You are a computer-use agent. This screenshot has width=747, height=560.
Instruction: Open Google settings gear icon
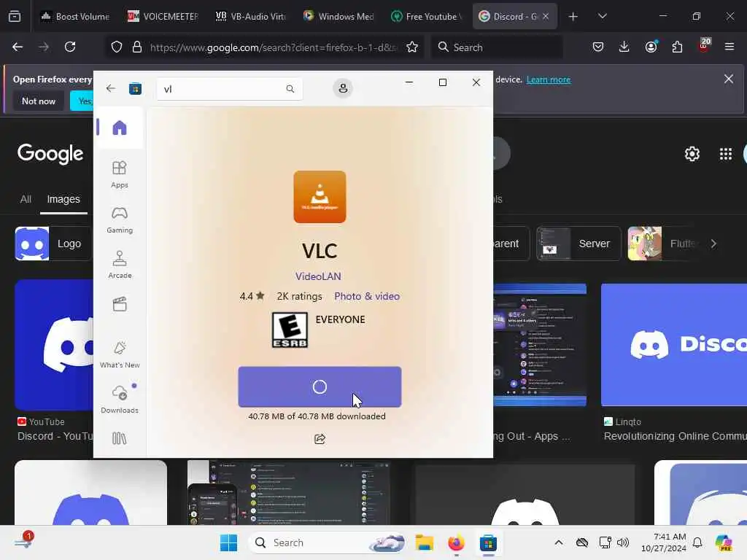692,154
